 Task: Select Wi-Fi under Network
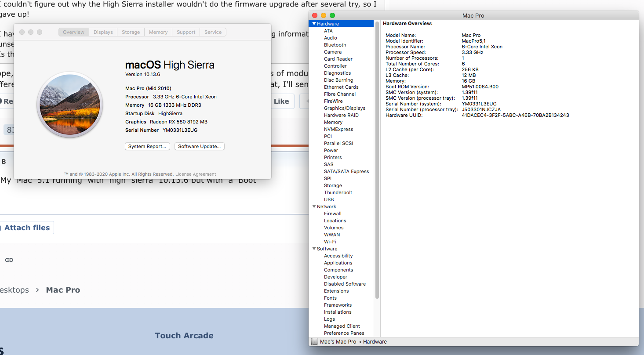click(x=330, y=242)
